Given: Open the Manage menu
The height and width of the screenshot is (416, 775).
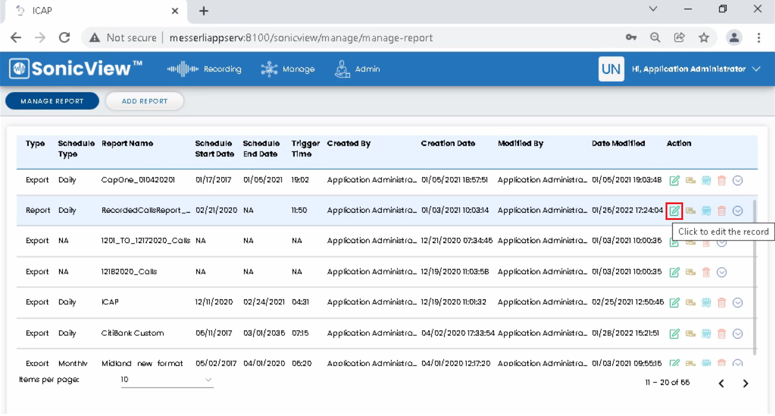Looking at the screenshot, I should click(288, 69).
